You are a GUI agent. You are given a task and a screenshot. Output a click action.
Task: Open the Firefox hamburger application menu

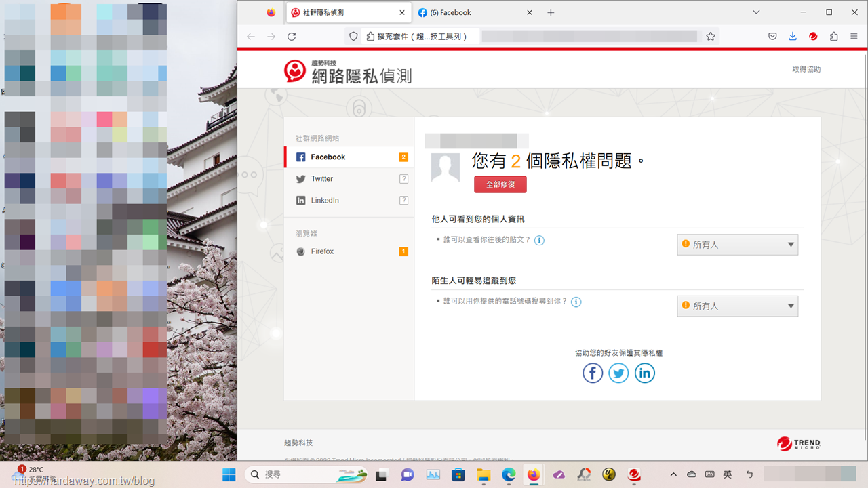point(854,37)
